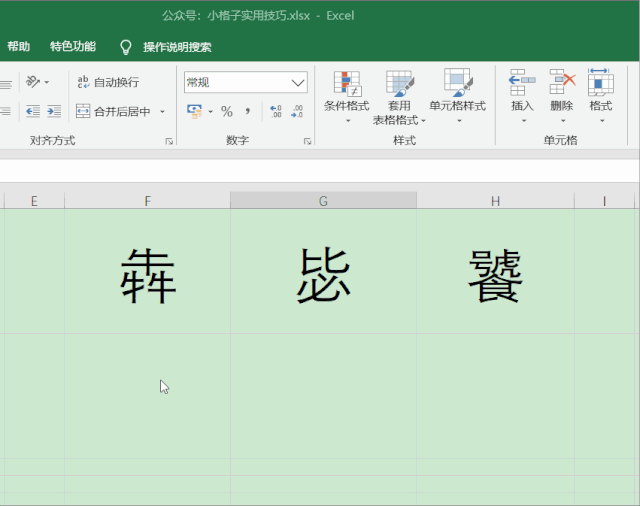Click the lightbulb tell-me icon
The width and height of the screenshot is (640, 506).
tap(126, 47)
